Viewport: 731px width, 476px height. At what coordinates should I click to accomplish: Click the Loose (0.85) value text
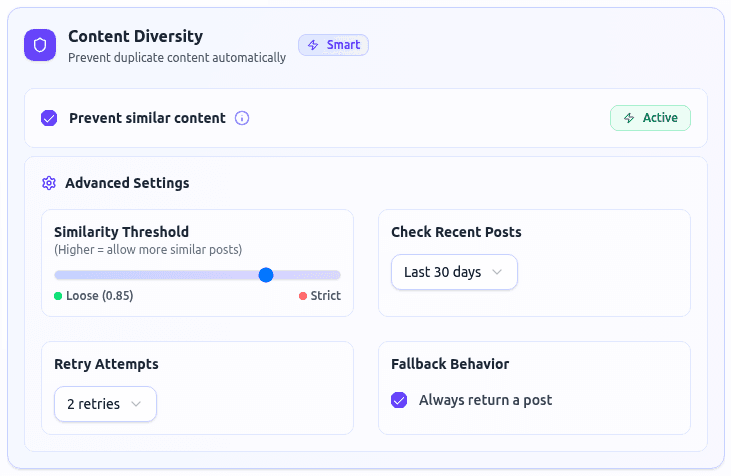pos(100,296)
